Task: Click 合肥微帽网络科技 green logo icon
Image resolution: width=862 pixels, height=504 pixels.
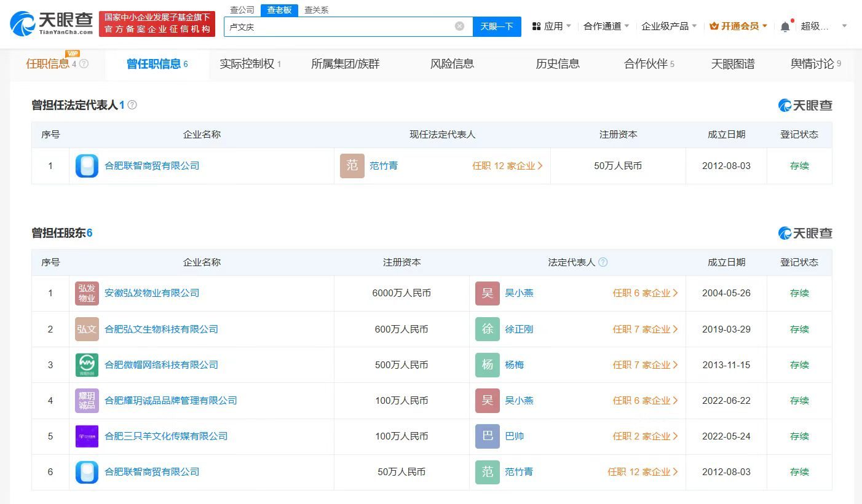Action: pos(87,364)
